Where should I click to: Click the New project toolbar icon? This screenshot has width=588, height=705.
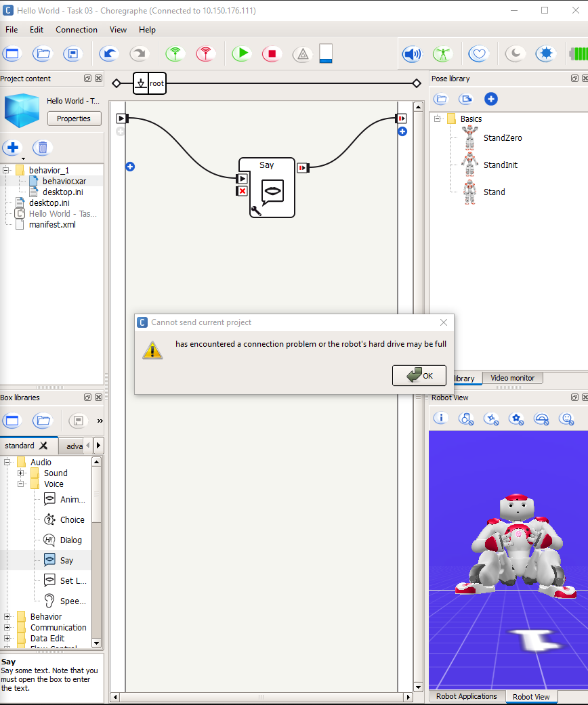pyautogui.click(x=12, y=54)
